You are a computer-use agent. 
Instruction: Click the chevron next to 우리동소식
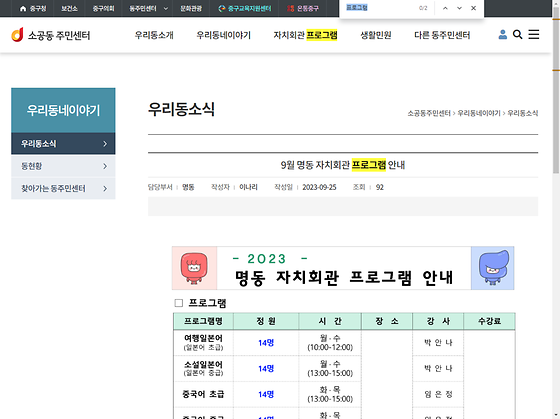point(105,144)
